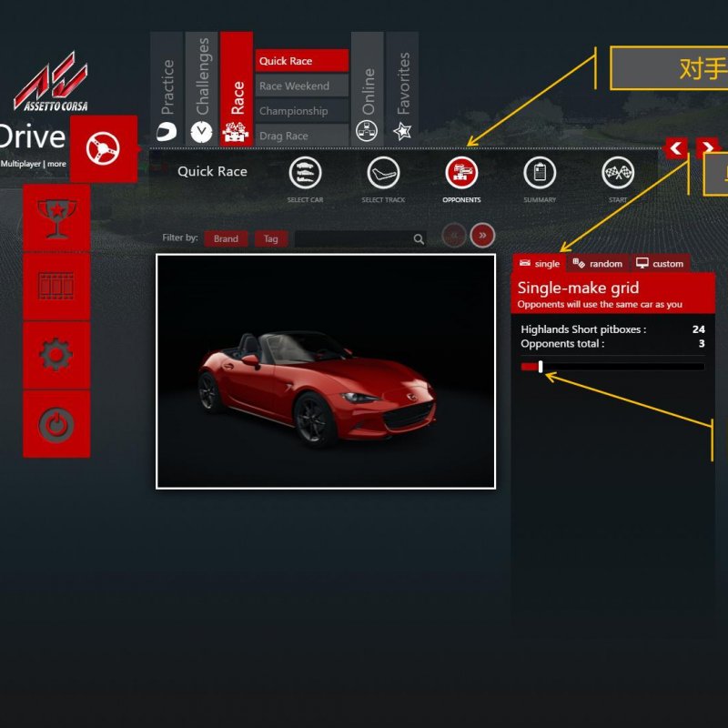Select the Challenges mode tab

coord(201,88)
